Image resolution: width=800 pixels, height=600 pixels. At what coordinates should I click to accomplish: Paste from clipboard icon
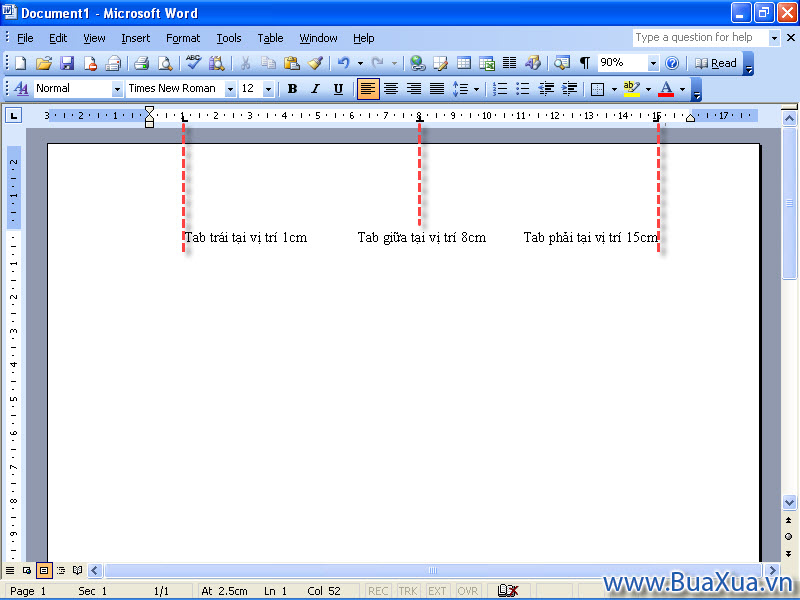[291, 63]
